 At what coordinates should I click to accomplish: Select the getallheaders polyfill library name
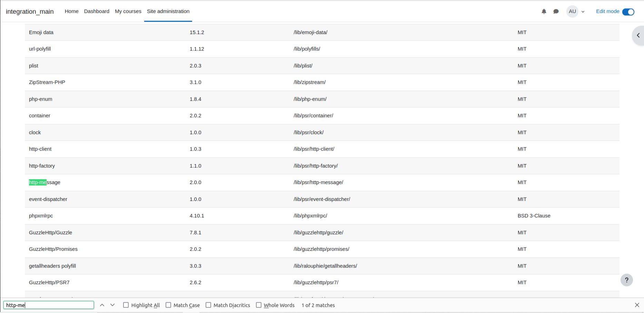click(x=52, y=266)
